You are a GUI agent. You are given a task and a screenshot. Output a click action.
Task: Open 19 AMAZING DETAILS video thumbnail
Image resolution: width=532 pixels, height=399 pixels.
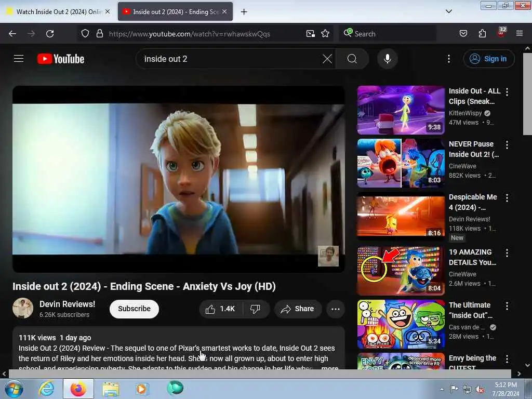[x=401, y=271]
